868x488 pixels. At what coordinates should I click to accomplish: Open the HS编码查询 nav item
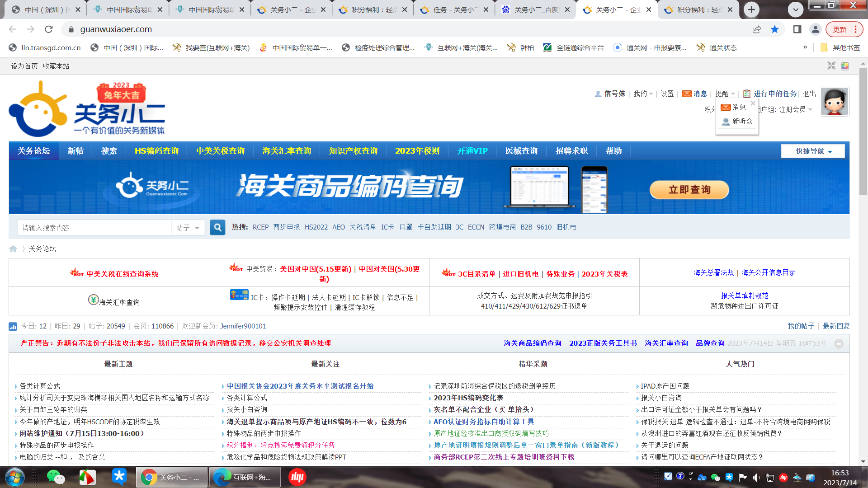click(x=156, y=151)
